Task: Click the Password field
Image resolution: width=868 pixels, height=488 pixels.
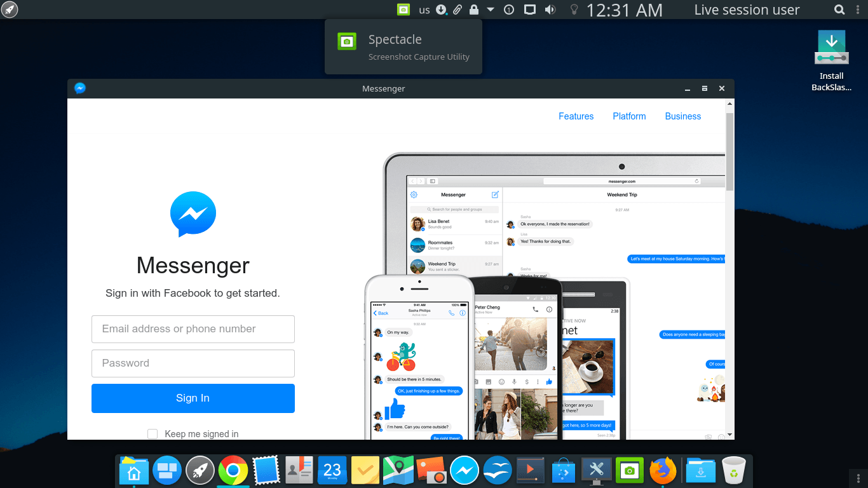Action: [x=193, y=363]
